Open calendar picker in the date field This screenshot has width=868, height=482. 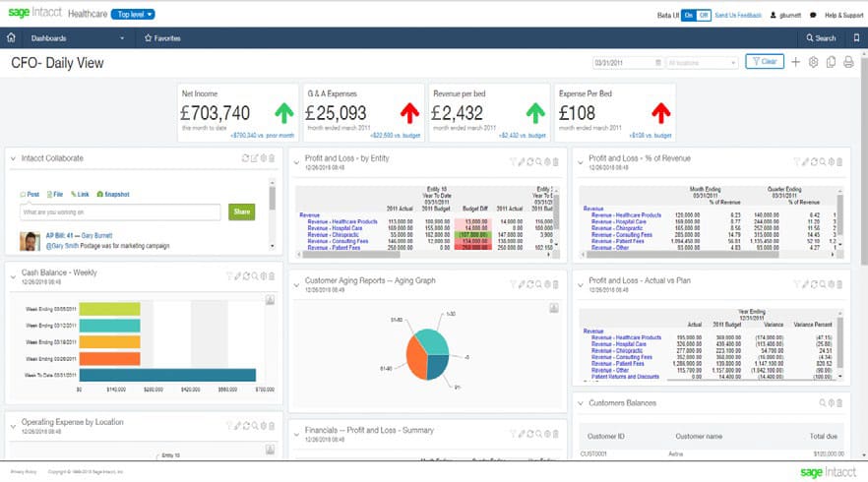[x=657, y=63]
